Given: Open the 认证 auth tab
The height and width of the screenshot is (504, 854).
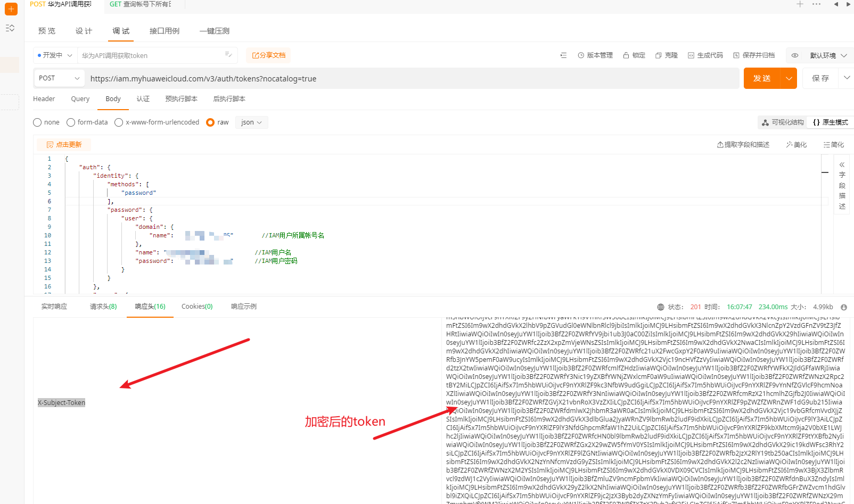Looking at the screenshot, I should pyautogui.click(x=143, y=99).
